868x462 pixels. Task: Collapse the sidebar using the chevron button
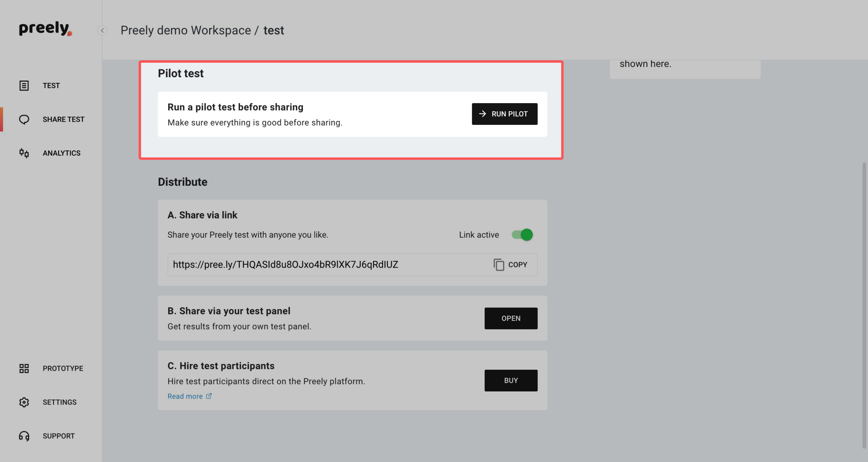point(102,31)
